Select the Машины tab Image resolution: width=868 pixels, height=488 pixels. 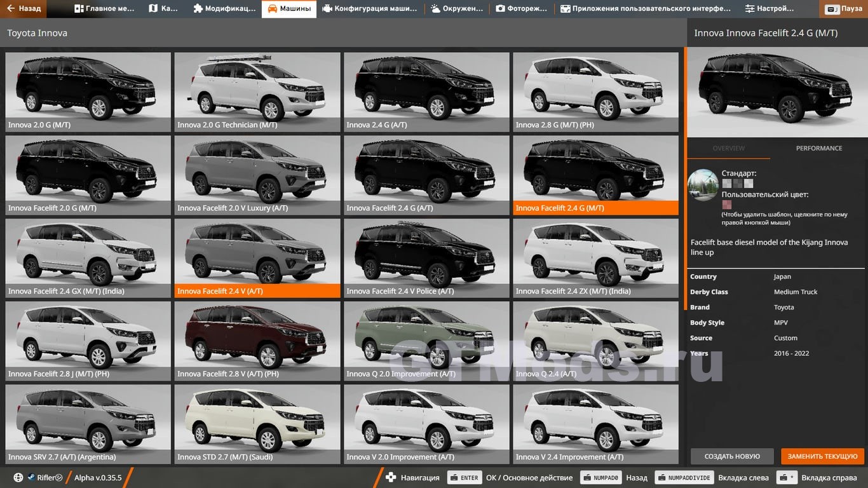tap(289, 9)
